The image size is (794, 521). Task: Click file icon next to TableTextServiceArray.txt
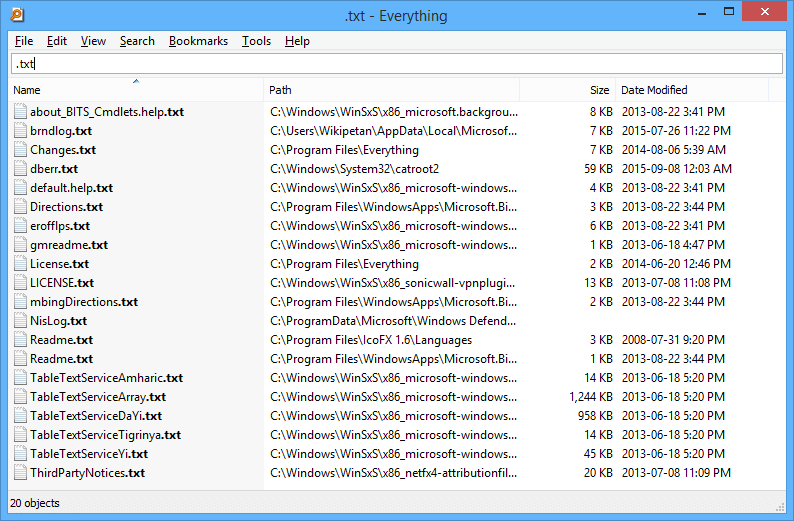tap(20, 396)
